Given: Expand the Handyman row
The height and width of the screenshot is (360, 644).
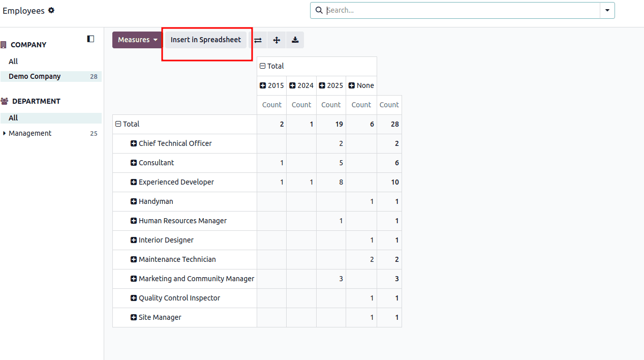Looking at the screenshot, I should coord(134,201).
